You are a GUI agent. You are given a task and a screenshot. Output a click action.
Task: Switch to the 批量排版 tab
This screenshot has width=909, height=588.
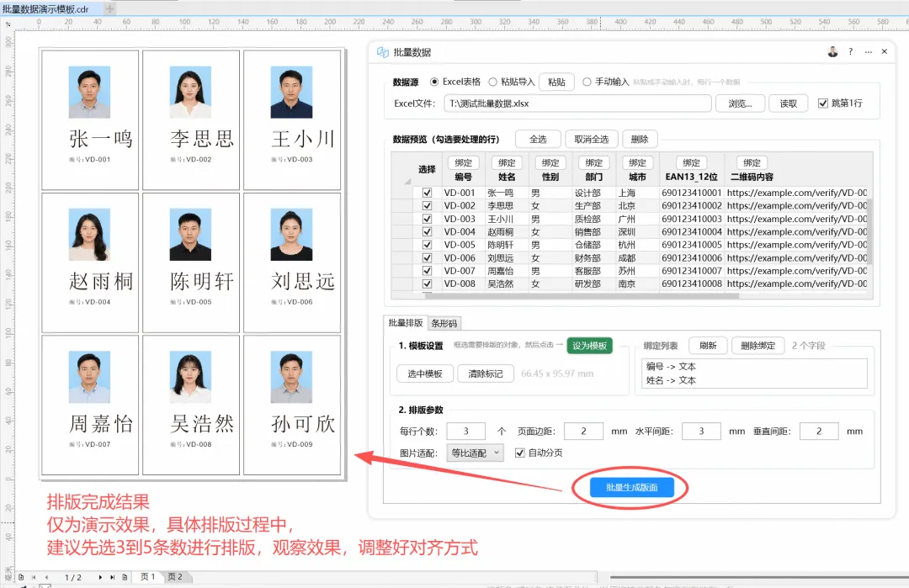pos(405,323)
